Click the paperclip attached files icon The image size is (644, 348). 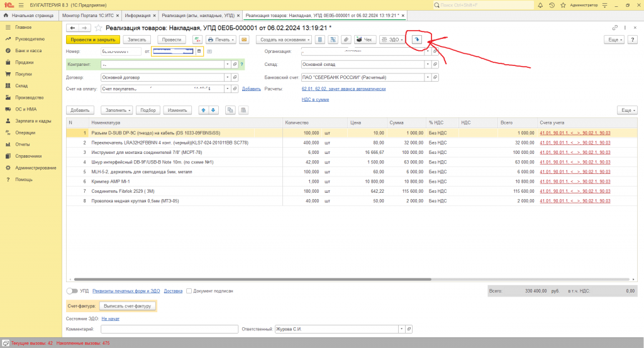tap(347, 40)
